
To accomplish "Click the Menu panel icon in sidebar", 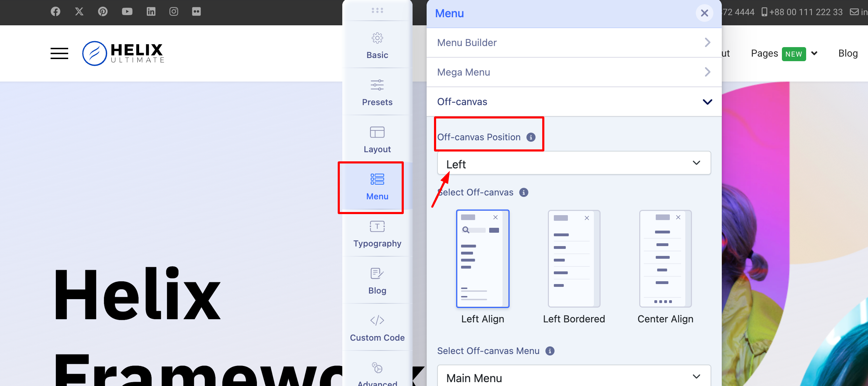I will 377,186.
